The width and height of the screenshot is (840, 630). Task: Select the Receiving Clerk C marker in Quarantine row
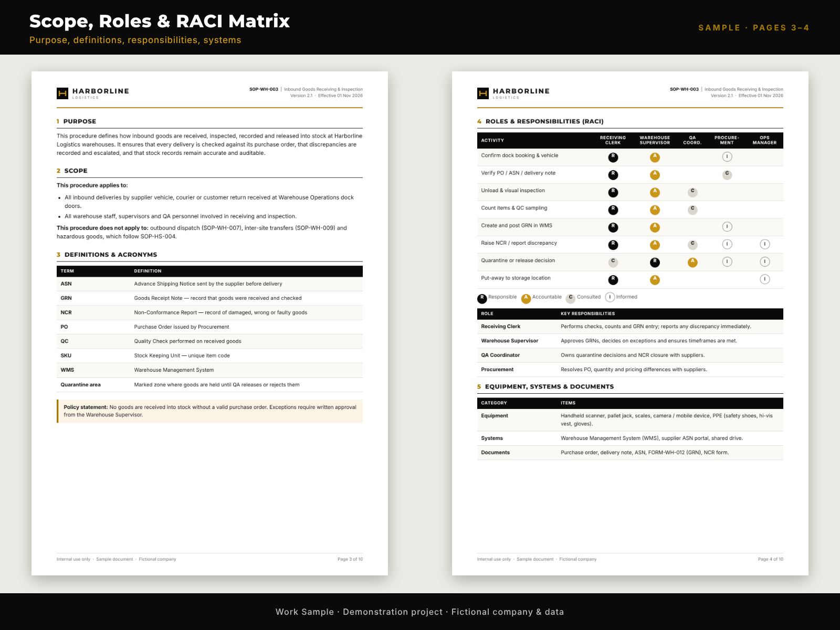click(x=613, y=262)
